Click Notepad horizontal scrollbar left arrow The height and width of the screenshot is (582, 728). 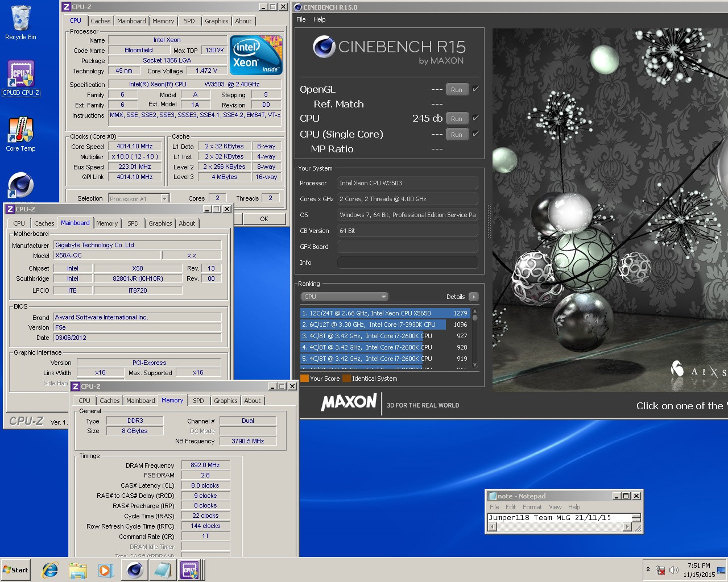493,527
